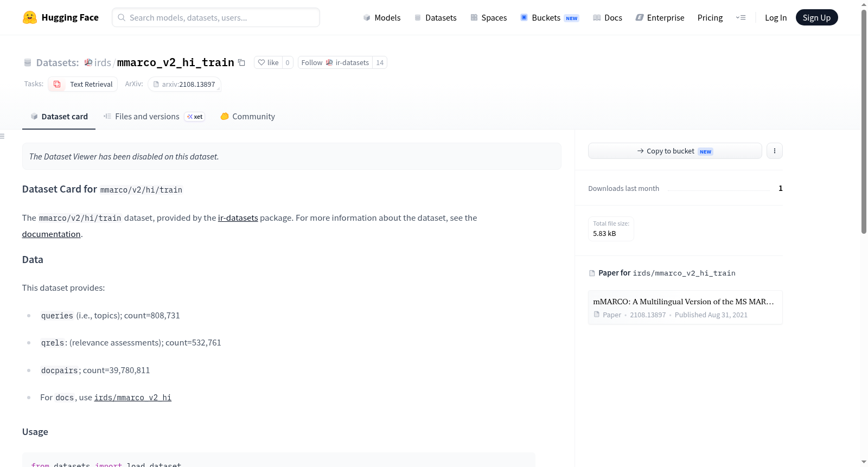Open the three-dot more options menu

(x=775, y=151)
